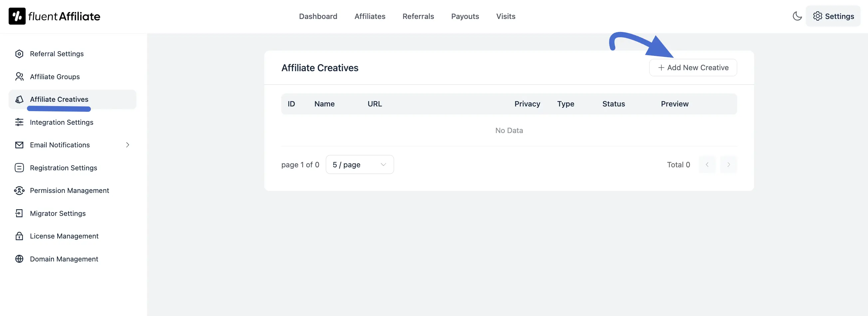
Task: Select the License Management lock icon
Action: point(19,236)
